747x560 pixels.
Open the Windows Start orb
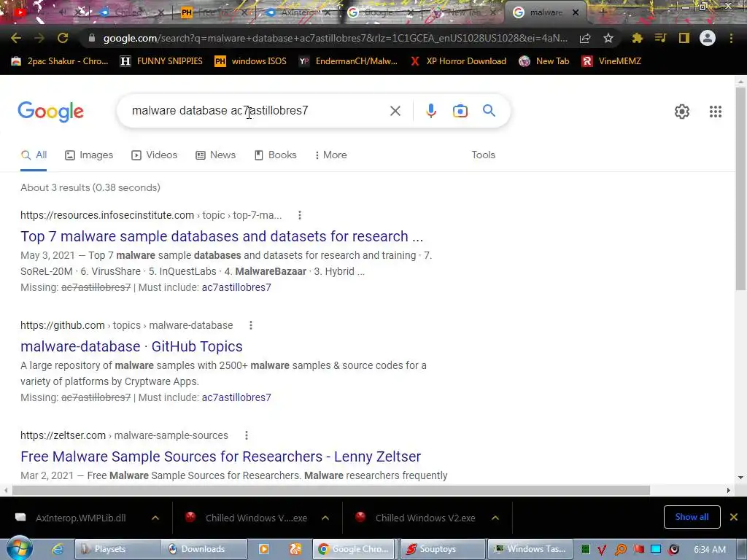[19, 548]
